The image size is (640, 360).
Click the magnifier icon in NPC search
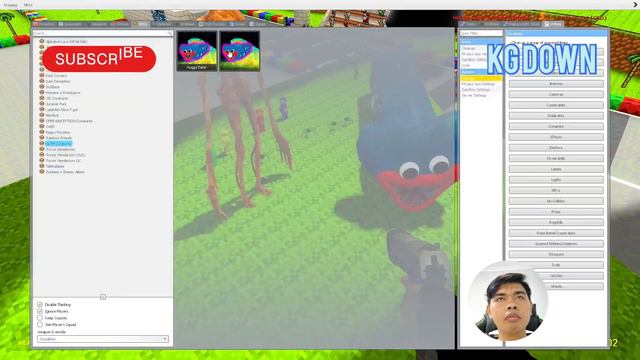click(170, 33)
